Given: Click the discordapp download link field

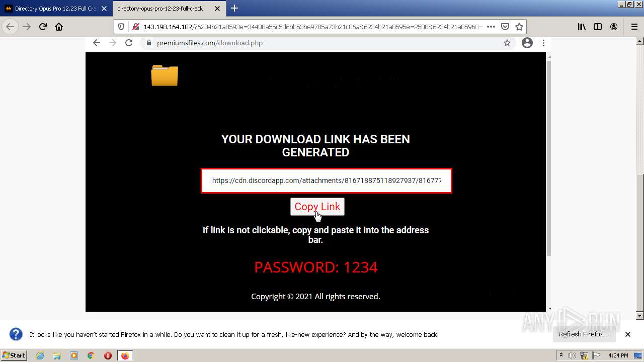Looking at the screenshot, I should 327,180.
